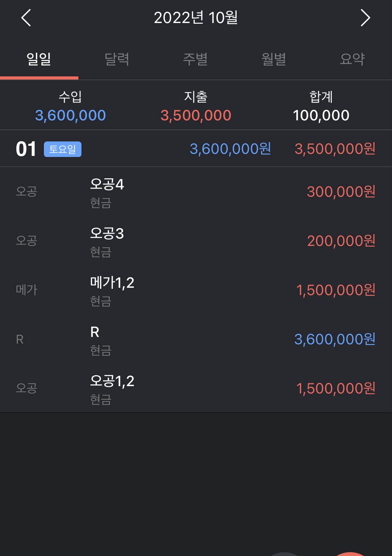The width and height of the screenshot is (392, 556).
Task: Tap the dark round button at bottom
Action: [x=285, y=554]
